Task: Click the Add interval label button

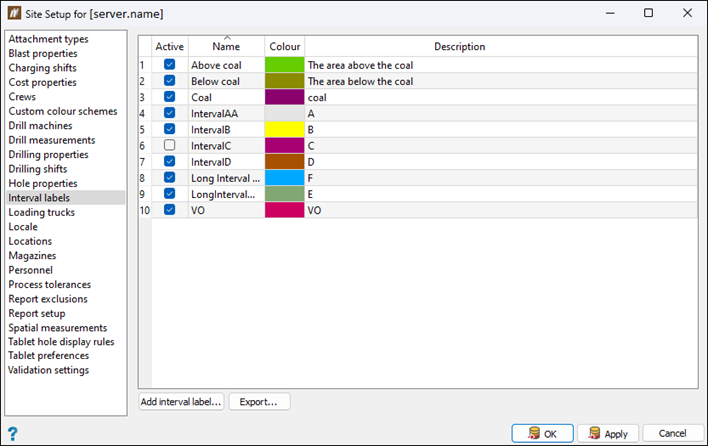Action: click(x=181, y=402)
